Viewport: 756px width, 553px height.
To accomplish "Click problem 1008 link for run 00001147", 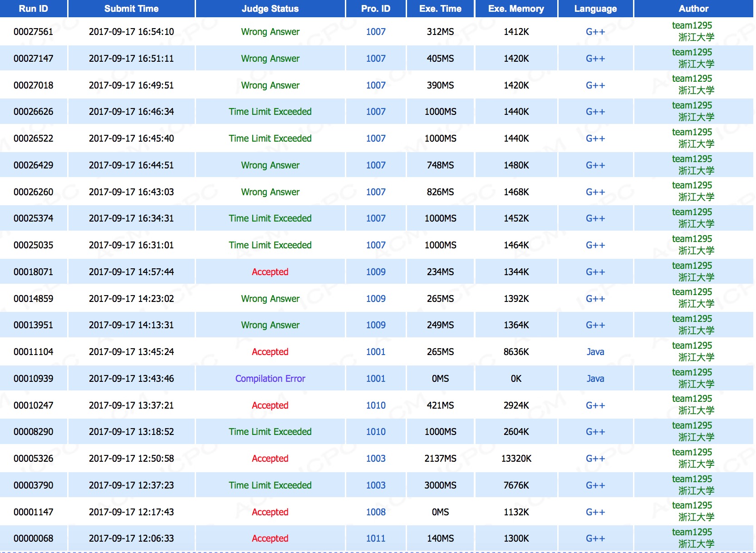I will pos(376,512).
